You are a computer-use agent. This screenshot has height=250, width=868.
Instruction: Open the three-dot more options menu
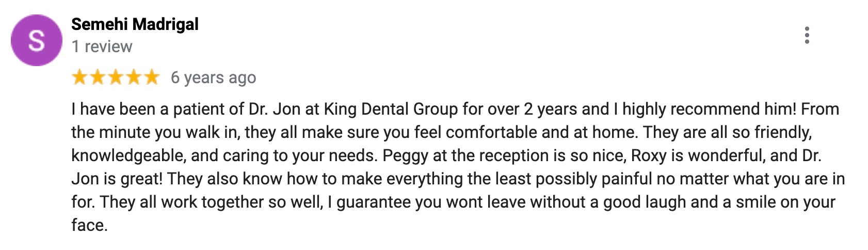tap(807, 35)
